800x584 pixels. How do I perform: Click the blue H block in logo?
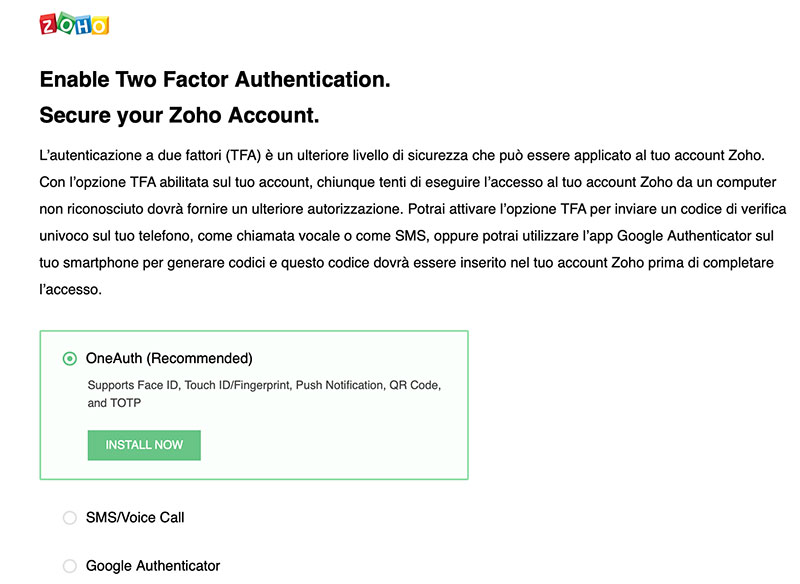tap(83, 26)
